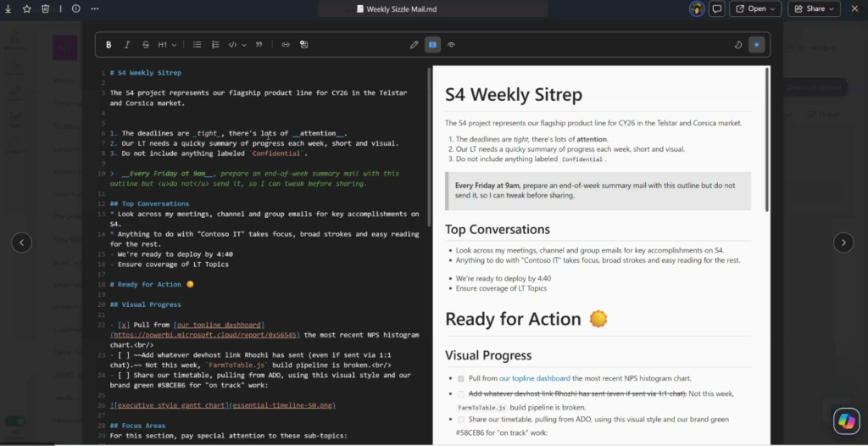Open 'our topline dashboard' link in preview
The height and width of the screenshot is (446, 868).
pyautogui.click(x=534, y=378)
